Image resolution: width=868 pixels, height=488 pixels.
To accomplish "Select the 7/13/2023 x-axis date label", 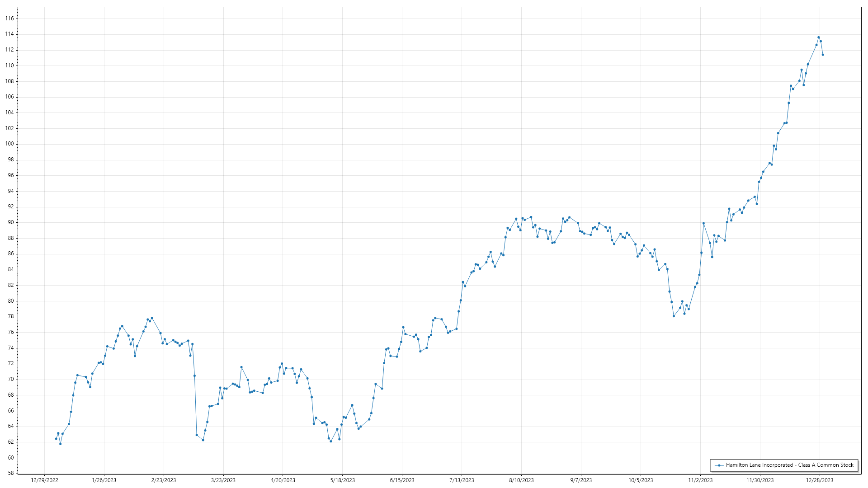I will coord(462,480).
